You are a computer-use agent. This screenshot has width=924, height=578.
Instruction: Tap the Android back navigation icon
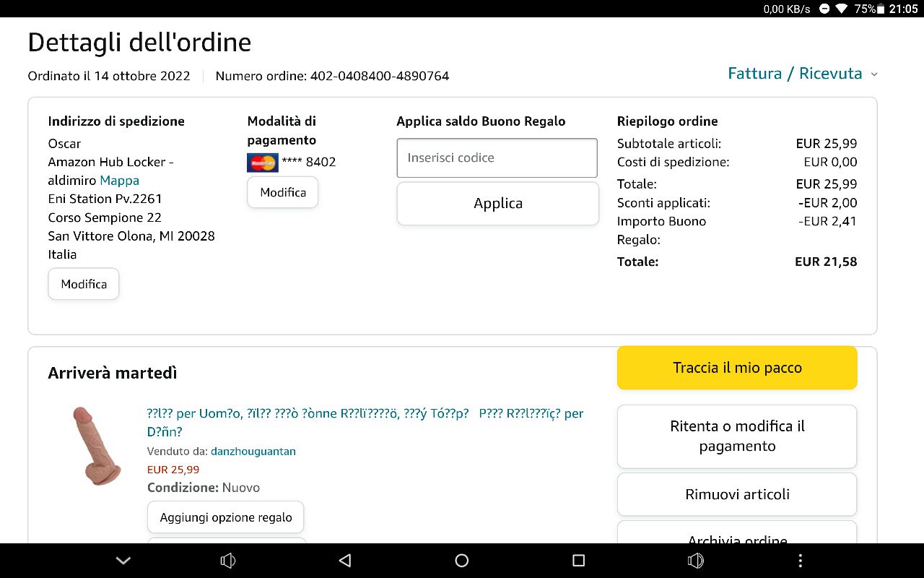coord(345,561)
